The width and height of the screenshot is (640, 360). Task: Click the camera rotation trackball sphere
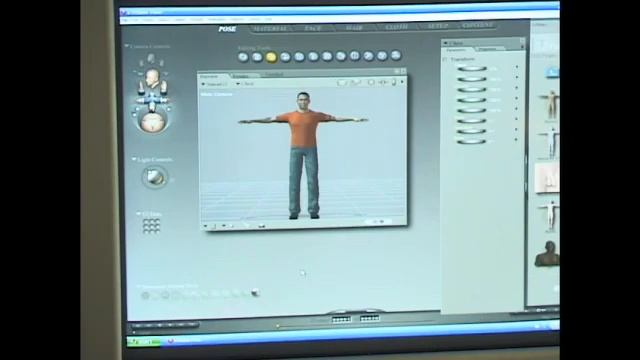click(x=153, y=122)
